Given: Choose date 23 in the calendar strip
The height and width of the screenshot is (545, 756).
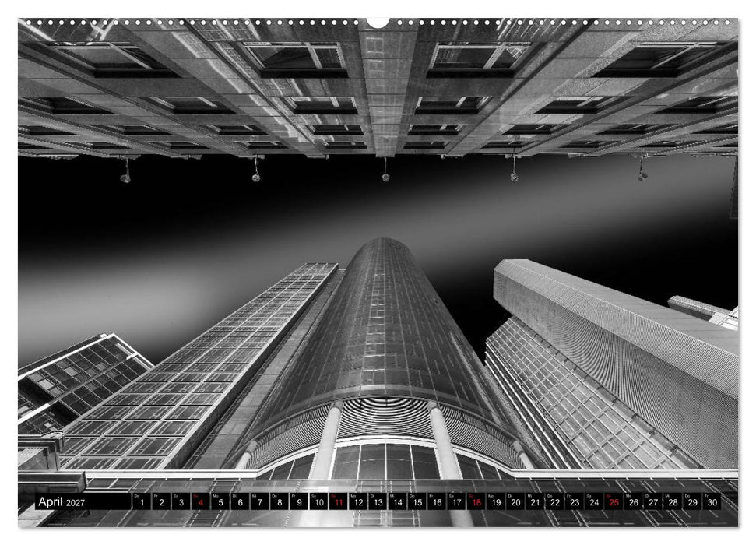Looking at the screenshot, I should (575, 501).
